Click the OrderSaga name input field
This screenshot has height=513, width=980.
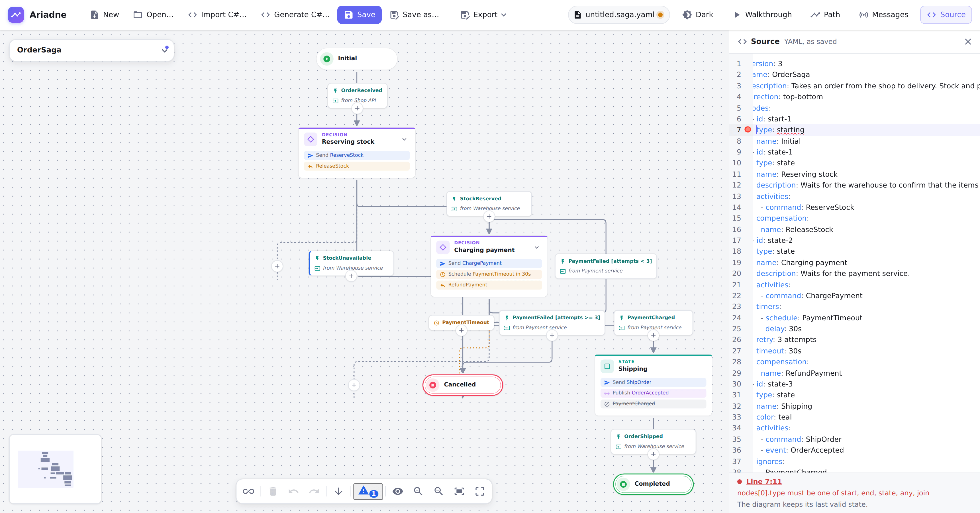pyautogui.click(x=91, y=50)
